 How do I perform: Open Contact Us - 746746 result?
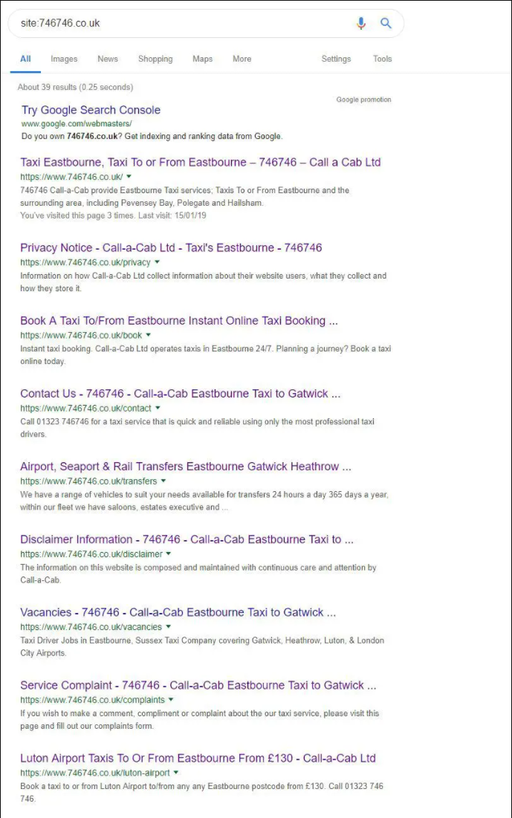pos(180,394)
